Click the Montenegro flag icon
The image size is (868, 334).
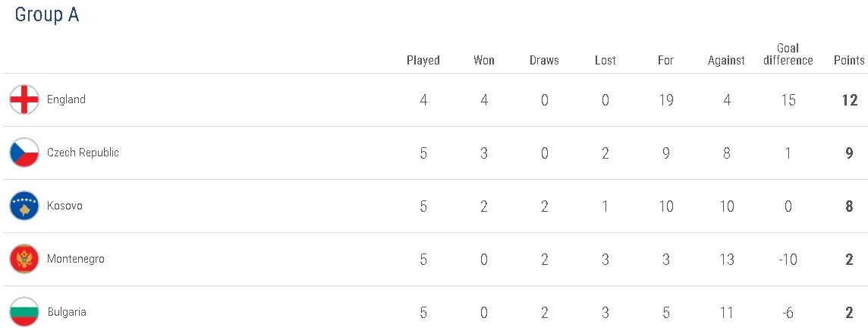(x=24, y=259)
